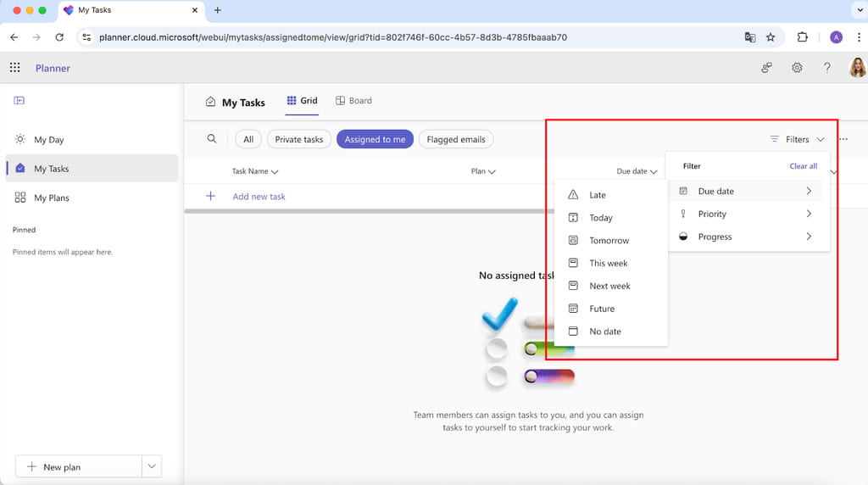
Task: Click Add new task link
Action: coord(259,197)
